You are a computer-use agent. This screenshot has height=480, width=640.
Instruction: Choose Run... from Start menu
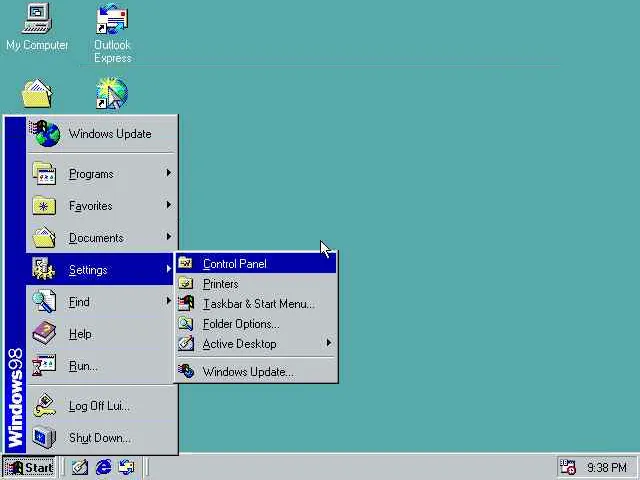pyautogui.click(x=102, y=365)
